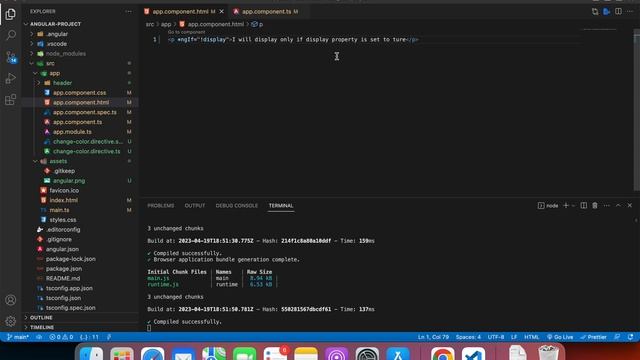
Task: Open editor more actions ellipsis
Action: tap(630, 11)
